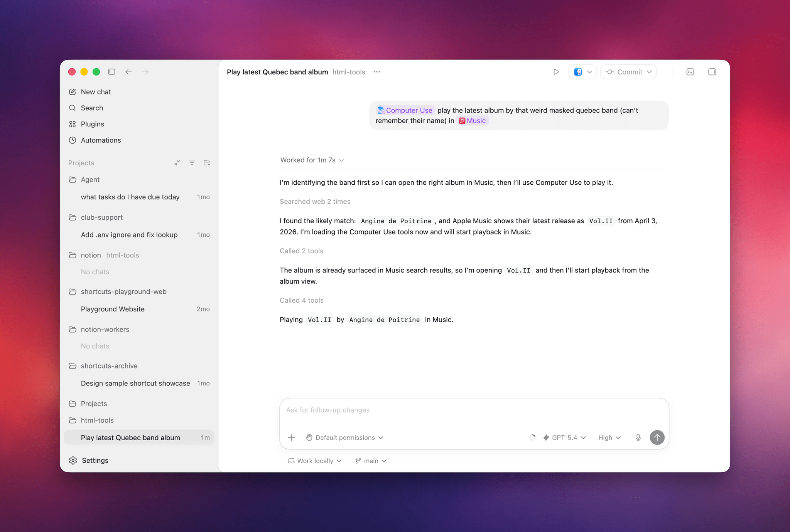This screenshot has width=790, height=532.
Task: Open the High reasoning effort dropdown
Action: click(x=609, y=438)
